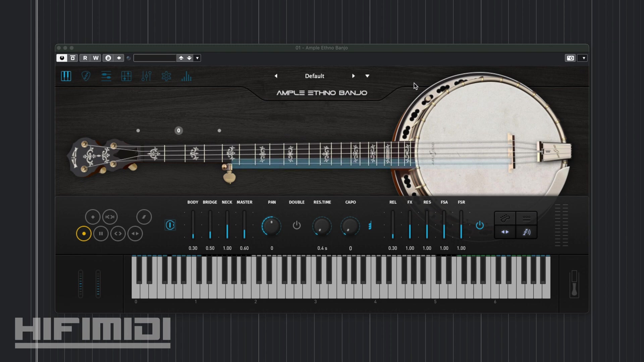Click the yellow-ringed dot button
Image resolution: width=644 pixels, height=362 pixels.
[x=84, y=234]
